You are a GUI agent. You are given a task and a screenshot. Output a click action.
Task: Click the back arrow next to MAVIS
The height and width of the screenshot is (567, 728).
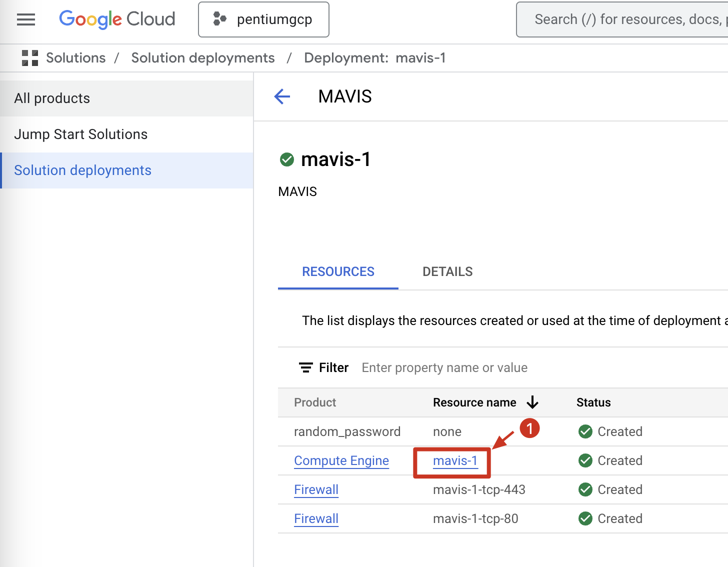(x=282, y=96)
